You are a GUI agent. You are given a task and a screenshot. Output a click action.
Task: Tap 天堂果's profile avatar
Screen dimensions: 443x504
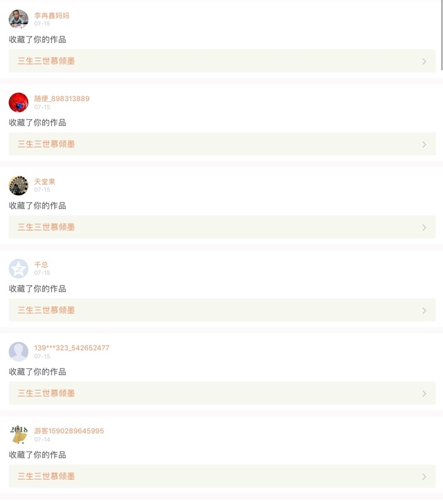19,186
